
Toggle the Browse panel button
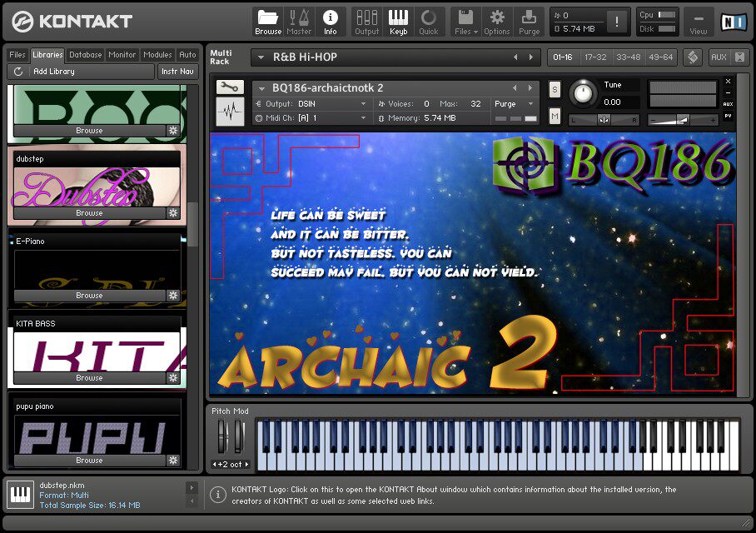[x=268, y=22]
